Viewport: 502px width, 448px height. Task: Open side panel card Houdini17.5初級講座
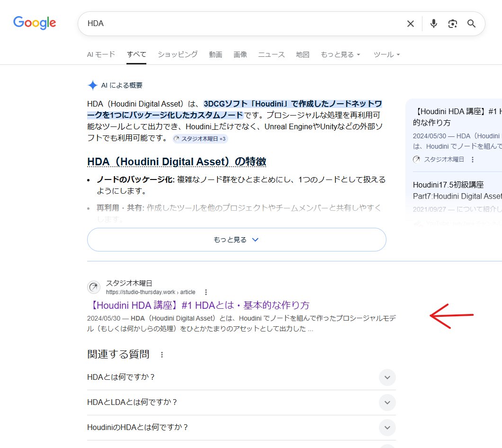coord(457,190)
